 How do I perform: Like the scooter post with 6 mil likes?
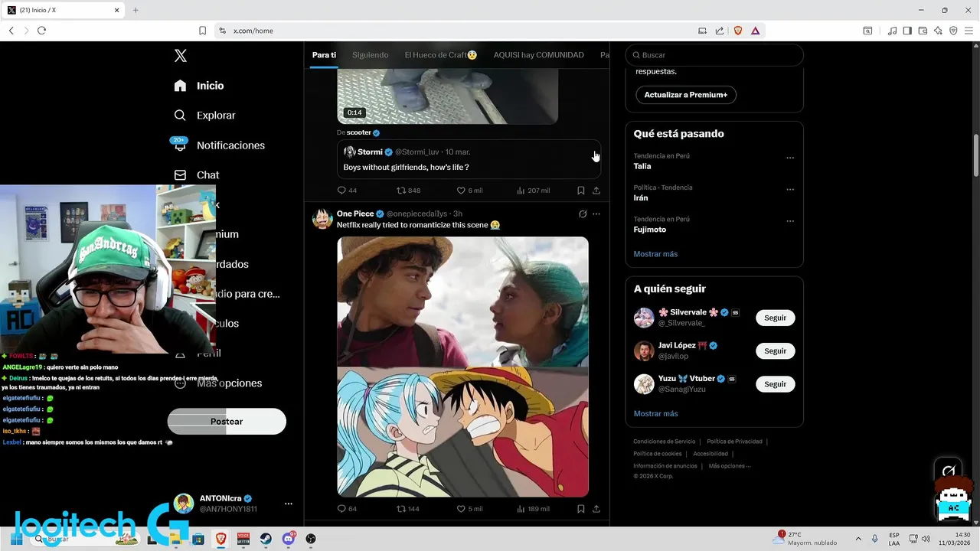[469, 191]
